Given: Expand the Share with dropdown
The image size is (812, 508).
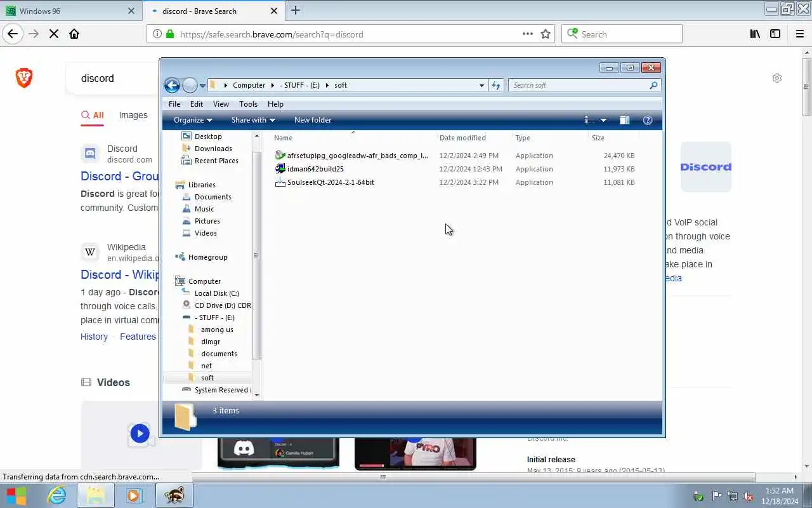Looking at the screenshot, I should (x=253, y=120).
